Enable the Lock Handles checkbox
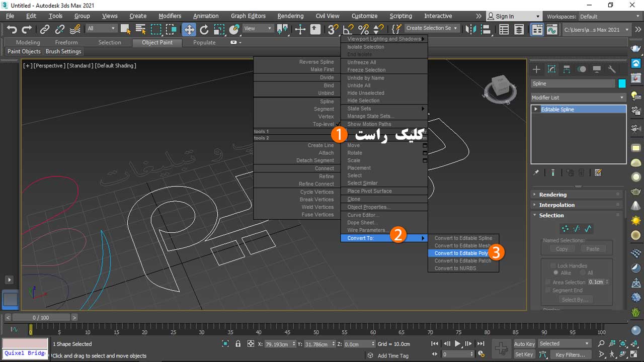644x362 pixels. pos(553,265)
